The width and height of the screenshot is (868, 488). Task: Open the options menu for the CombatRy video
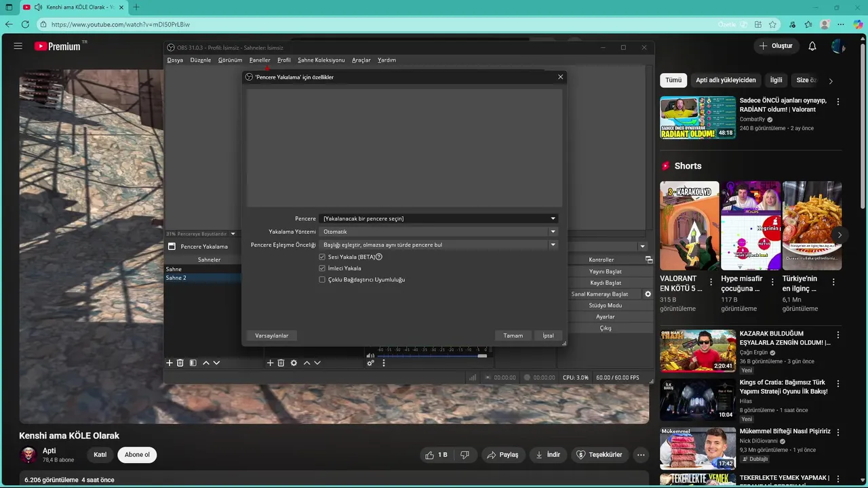pos(837,102)
